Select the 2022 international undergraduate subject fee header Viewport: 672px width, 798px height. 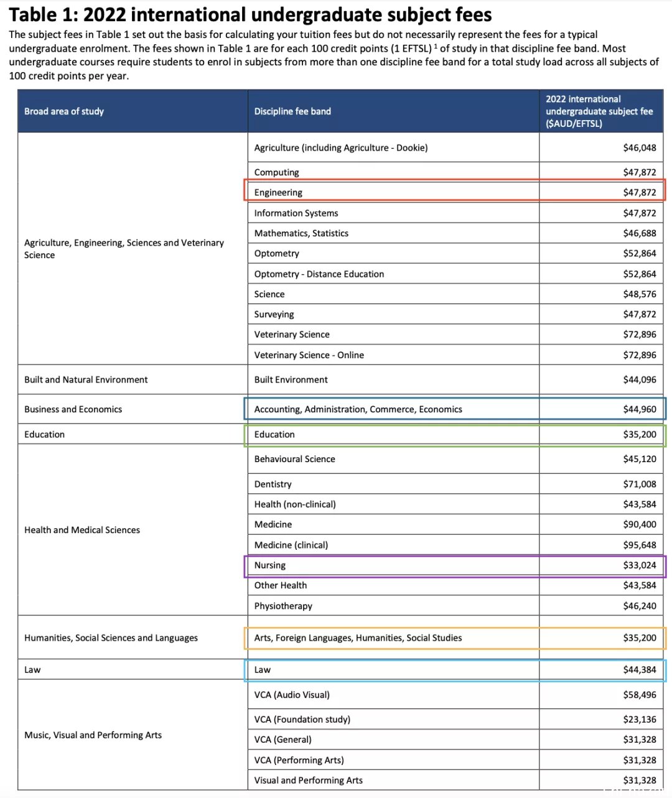[599, 111]
